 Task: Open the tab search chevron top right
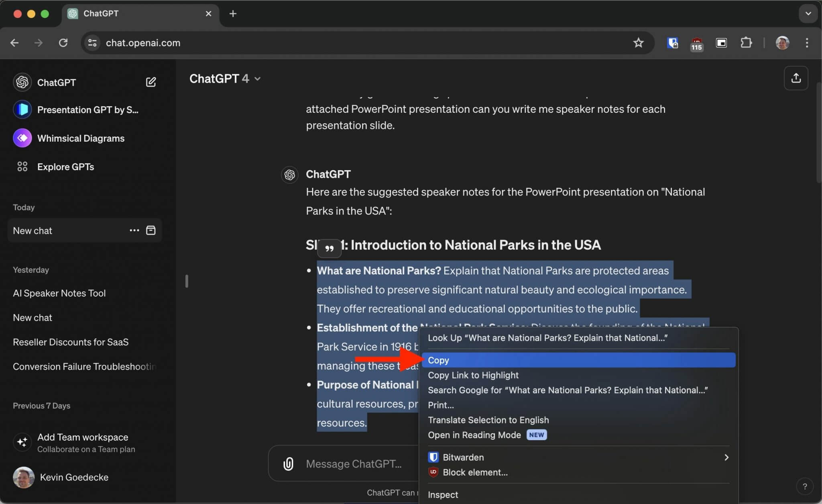click(x=808, y=13)
